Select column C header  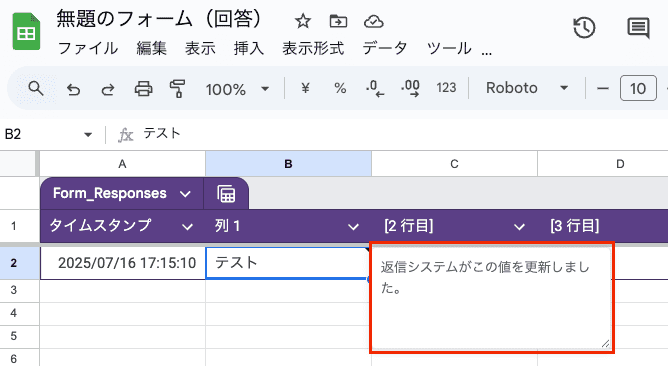(454, 164)
